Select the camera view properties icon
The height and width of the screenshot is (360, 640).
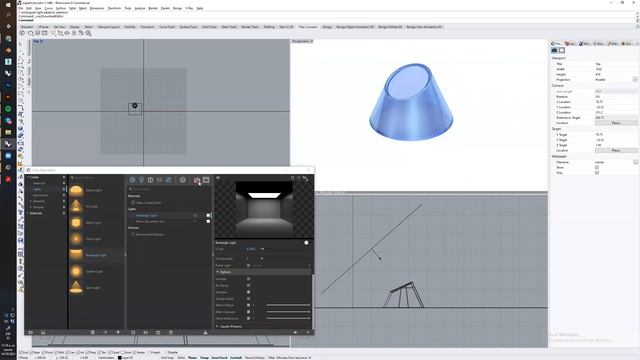[554, 50]
